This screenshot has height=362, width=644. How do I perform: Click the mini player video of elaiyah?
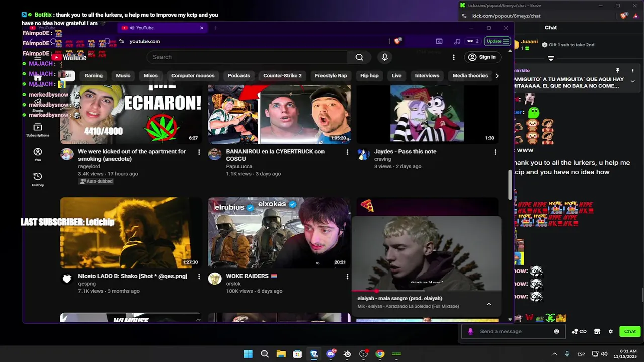point(427,254)
